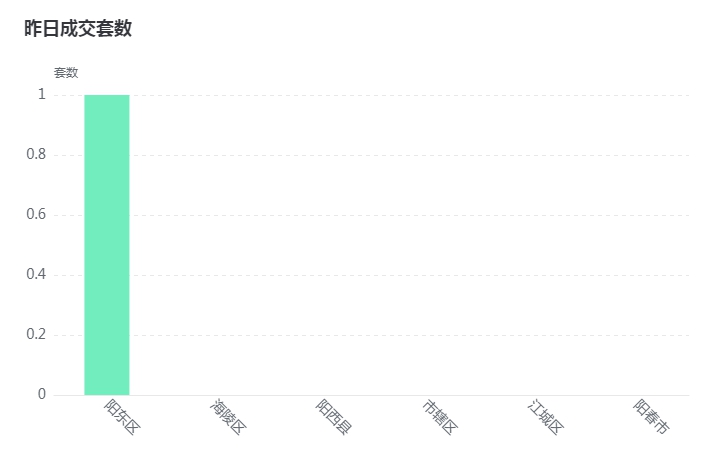Click the top of the green bar
Screen dimensions: 721x464
point(107,96)
